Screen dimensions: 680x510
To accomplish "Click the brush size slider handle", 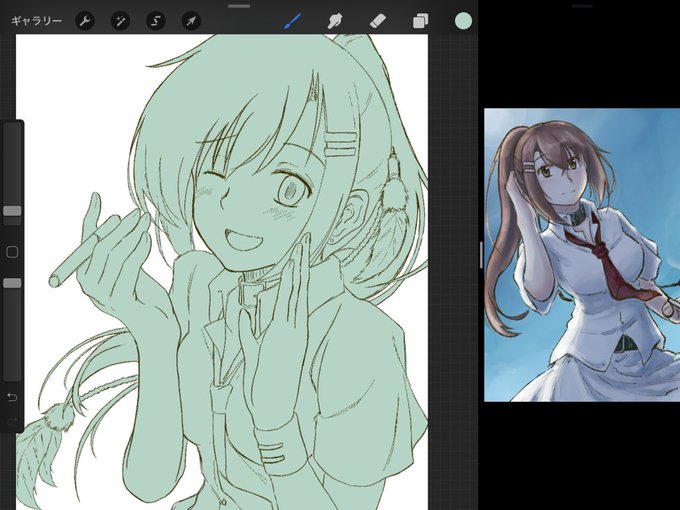I will pos(12,211).
